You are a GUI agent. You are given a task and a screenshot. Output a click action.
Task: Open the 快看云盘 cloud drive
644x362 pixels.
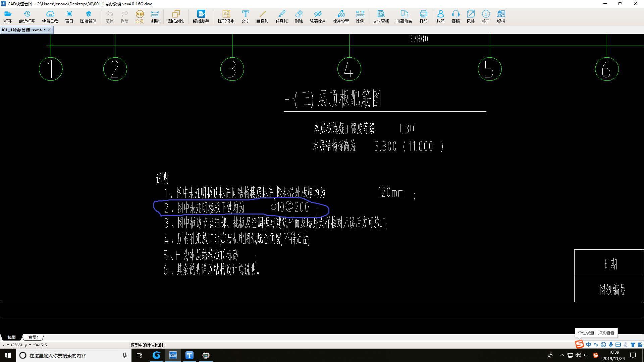[x=50, y=17]
